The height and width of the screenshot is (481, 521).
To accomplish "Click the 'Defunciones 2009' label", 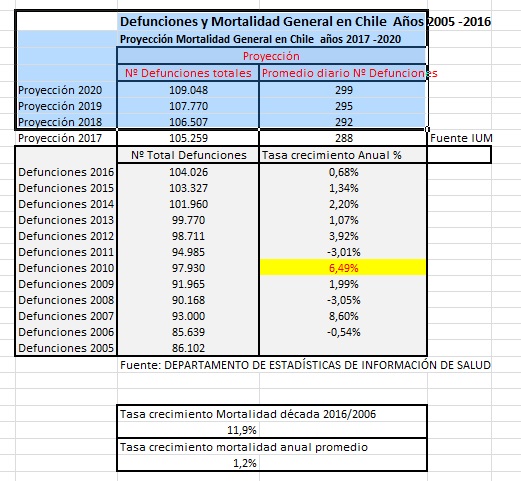I will (x=66, y=284).
